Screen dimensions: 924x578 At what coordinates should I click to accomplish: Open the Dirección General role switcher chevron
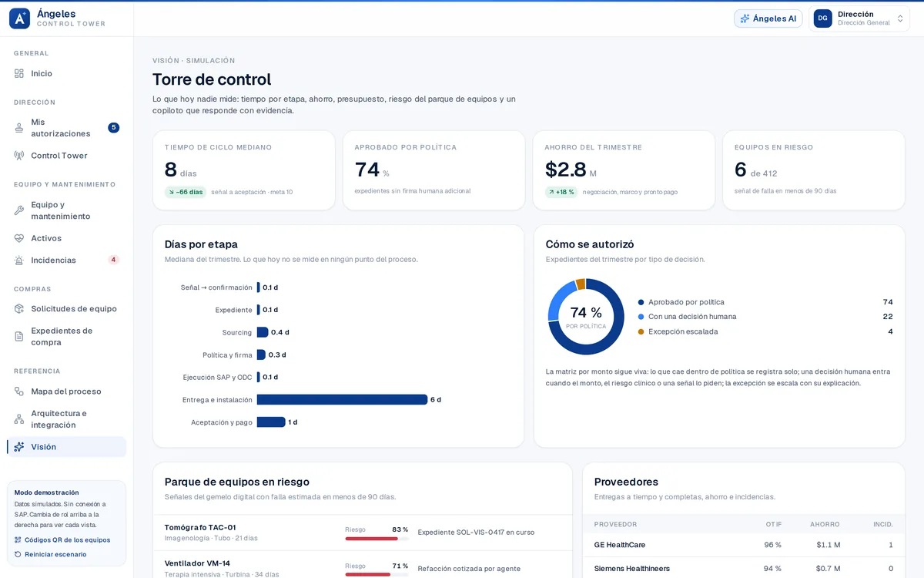pos(900,18)
